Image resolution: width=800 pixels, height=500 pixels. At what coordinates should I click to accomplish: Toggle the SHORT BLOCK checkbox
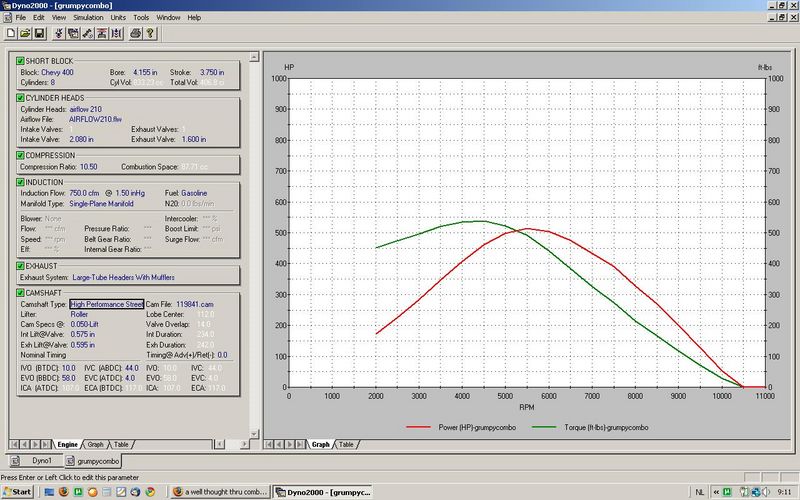click(x=20, y=61)
